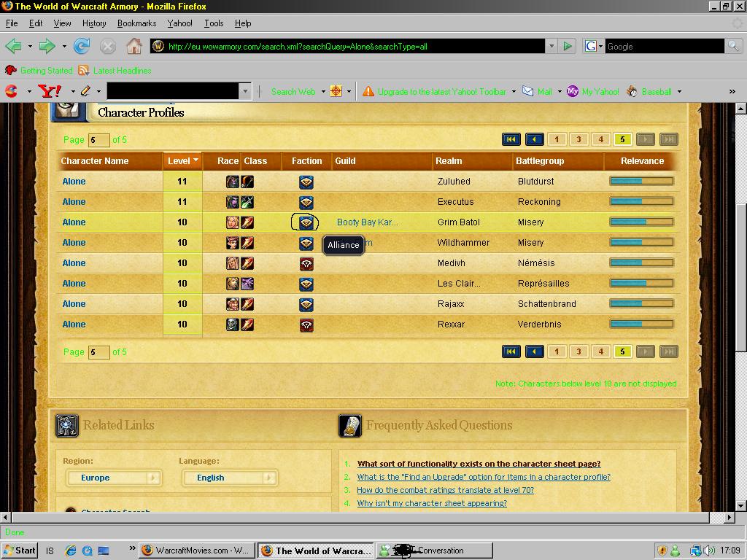
Task: Click Alliance faction icon in Grim Batol row
Action: [306, 222]
